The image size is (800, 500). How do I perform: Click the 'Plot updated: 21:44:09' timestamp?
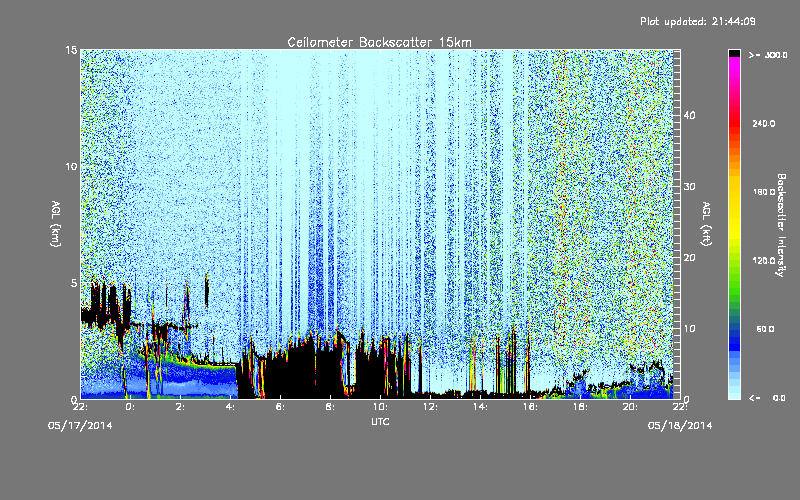coord(697,21)
